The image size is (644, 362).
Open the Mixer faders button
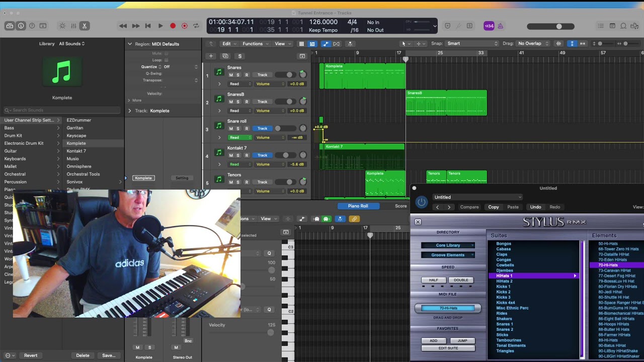pos(73,26)
